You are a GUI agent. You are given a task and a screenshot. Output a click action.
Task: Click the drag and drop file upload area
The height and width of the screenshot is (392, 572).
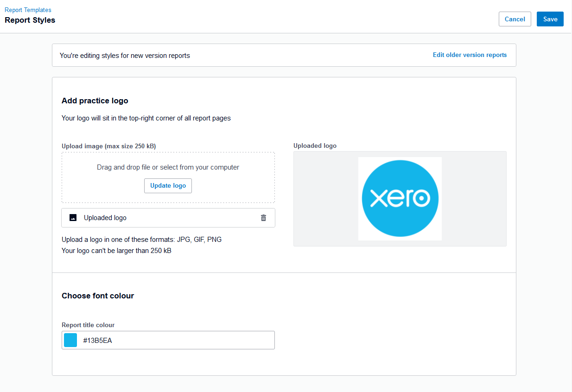coord(168,177)
